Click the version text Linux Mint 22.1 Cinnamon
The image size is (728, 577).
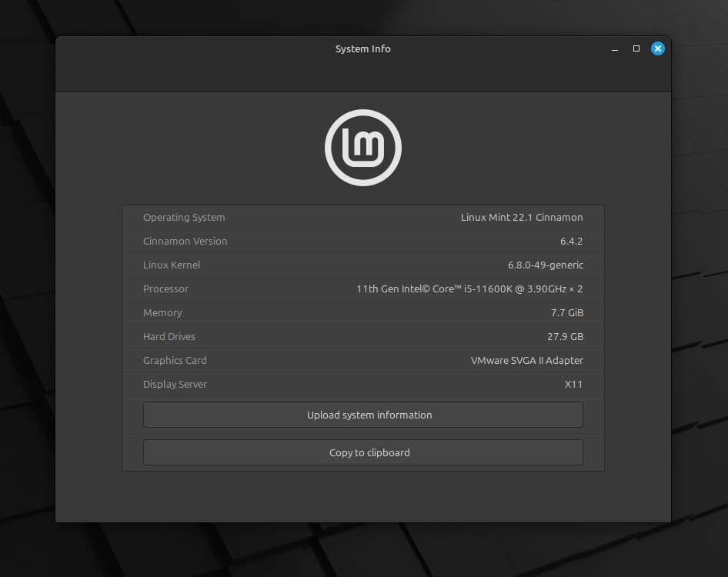point(521,217)
